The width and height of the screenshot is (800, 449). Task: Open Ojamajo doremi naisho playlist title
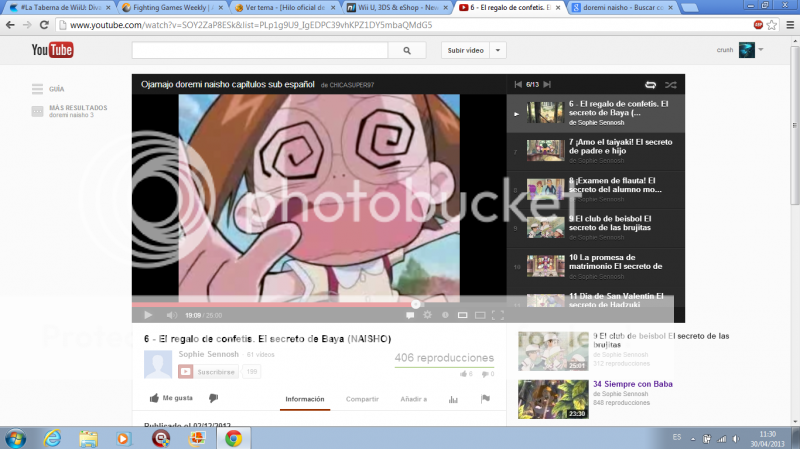(x=228, y=84)
